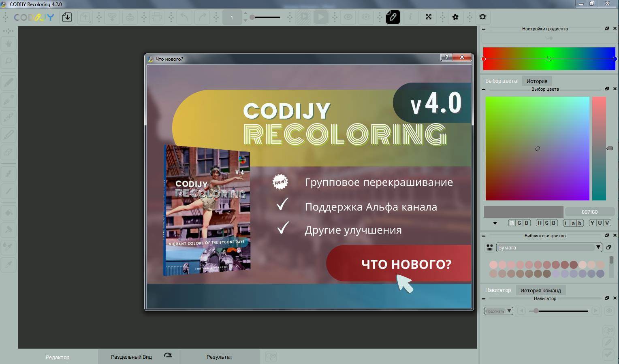Click the CODIJY logo in toolbar
The width and height of the screenshot is (619, 364).
coord(34,17)
